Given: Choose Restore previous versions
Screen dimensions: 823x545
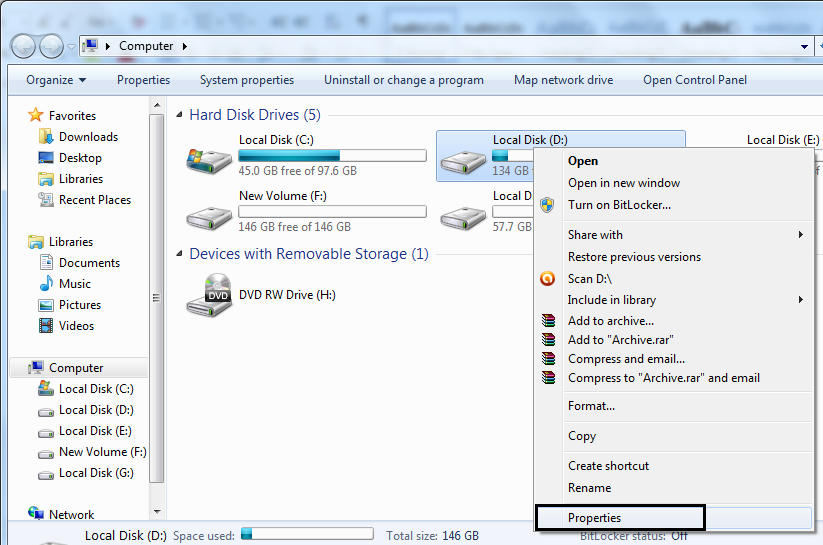Looking at the screenshot, I should pyautogui.click(x=634, y=257).
